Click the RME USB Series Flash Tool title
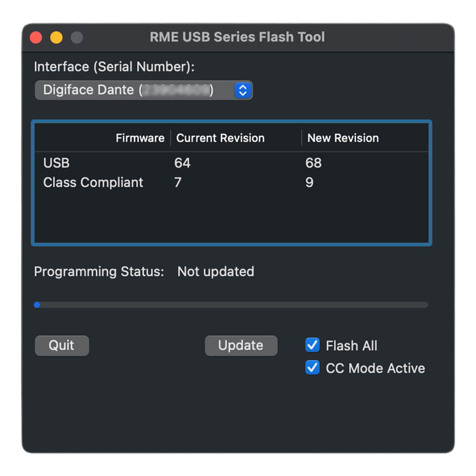The height and width of the screenshot is (476, 476). click(237, 37)
